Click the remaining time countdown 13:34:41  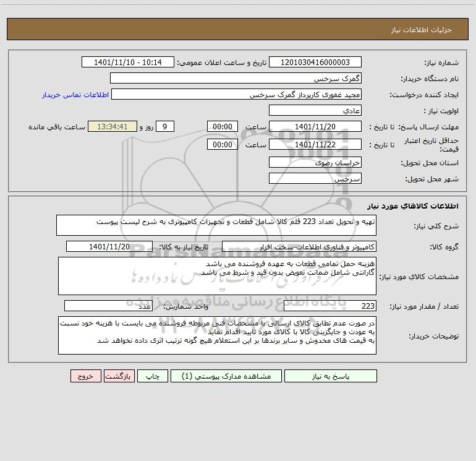click(x=113, y=126)
